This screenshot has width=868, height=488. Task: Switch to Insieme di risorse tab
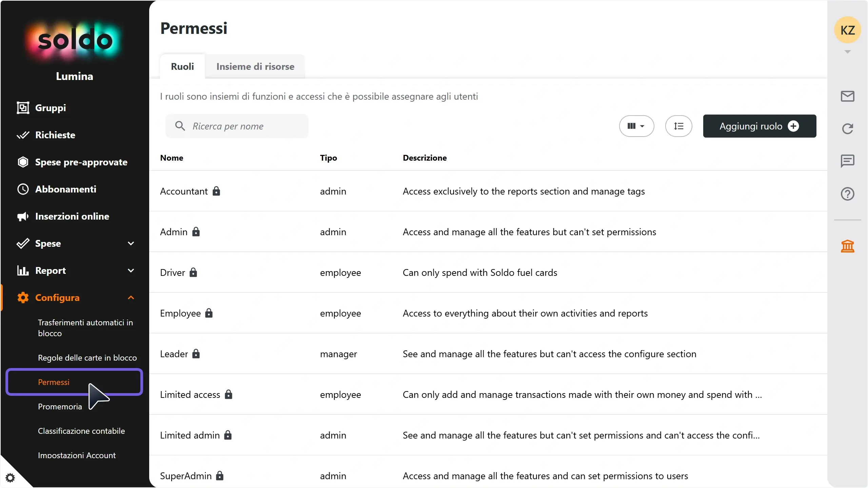click(x=255, y=66)
